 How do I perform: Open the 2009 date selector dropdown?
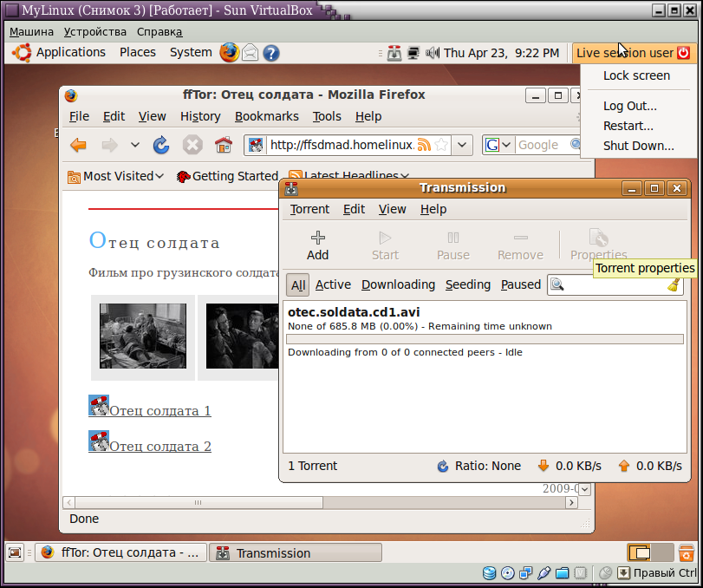(584, 489)
